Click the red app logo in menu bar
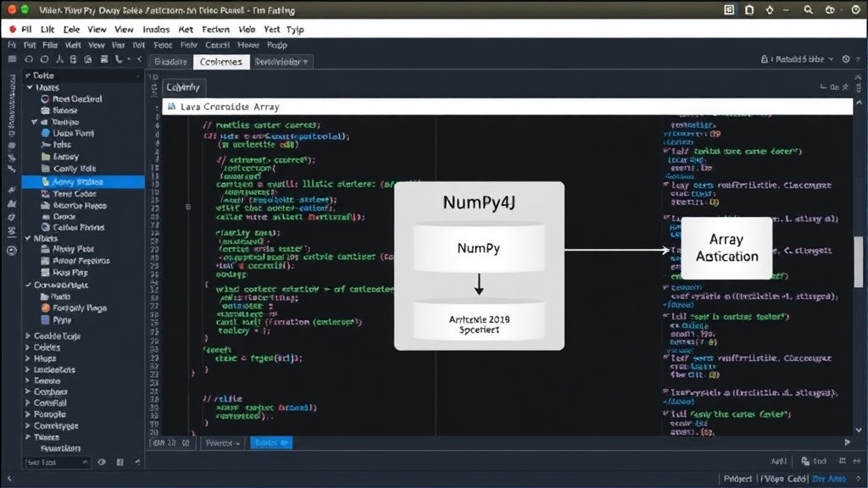The image size is (868, 488). click(x=12, y=29)
